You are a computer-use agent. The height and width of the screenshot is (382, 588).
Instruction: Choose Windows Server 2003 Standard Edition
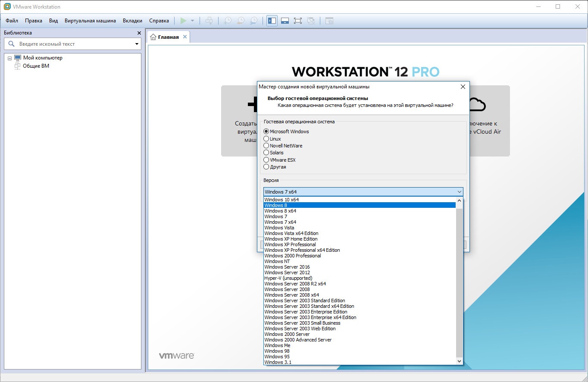360,301
